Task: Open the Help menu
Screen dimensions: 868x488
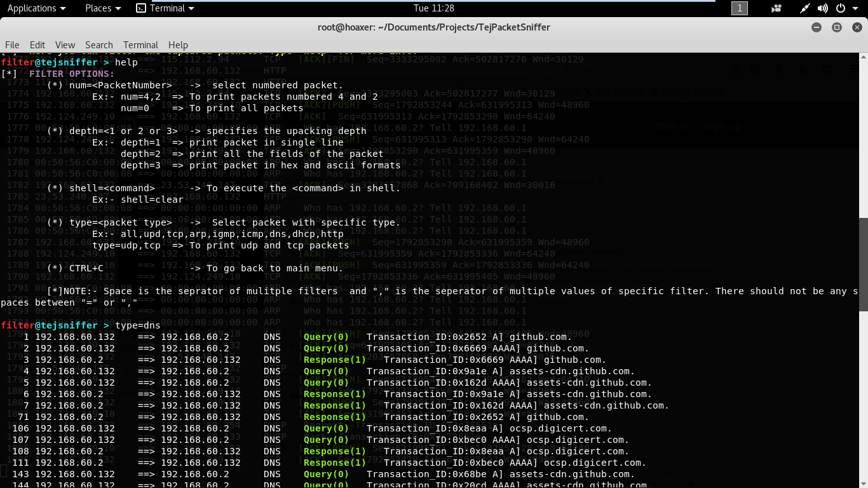Action: tap(178, 44)
